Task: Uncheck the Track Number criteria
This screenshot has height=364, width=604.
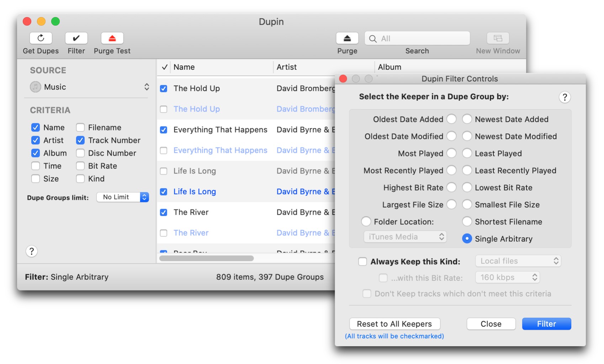Action: [80, 140]
